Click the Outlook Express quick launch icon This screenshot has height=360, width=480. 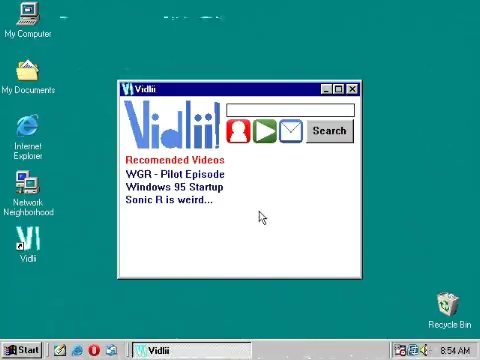coord(111,350)
